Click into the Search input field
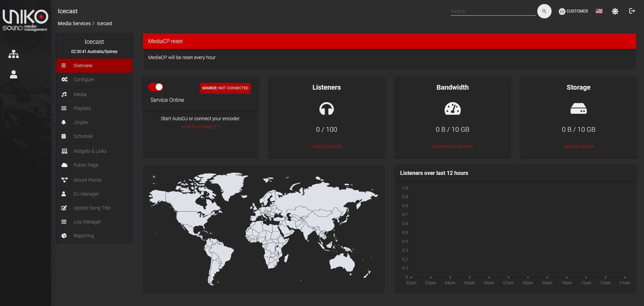 pos(493,11)
